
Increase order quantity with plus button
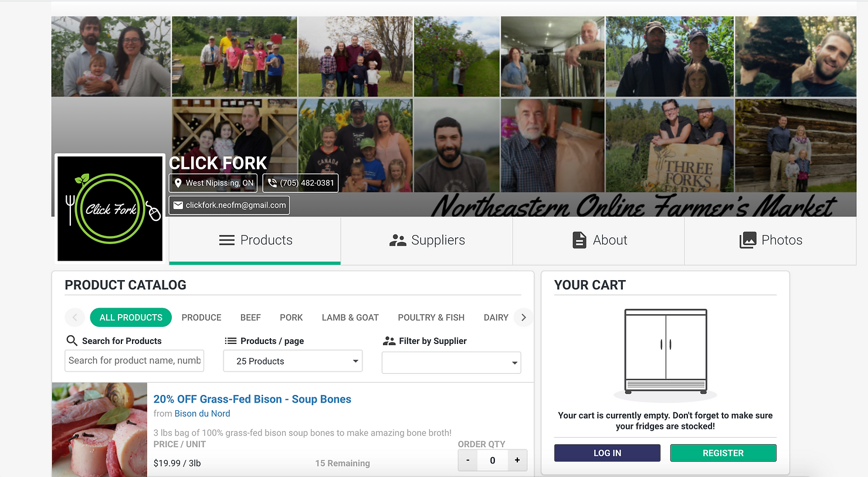517,460
